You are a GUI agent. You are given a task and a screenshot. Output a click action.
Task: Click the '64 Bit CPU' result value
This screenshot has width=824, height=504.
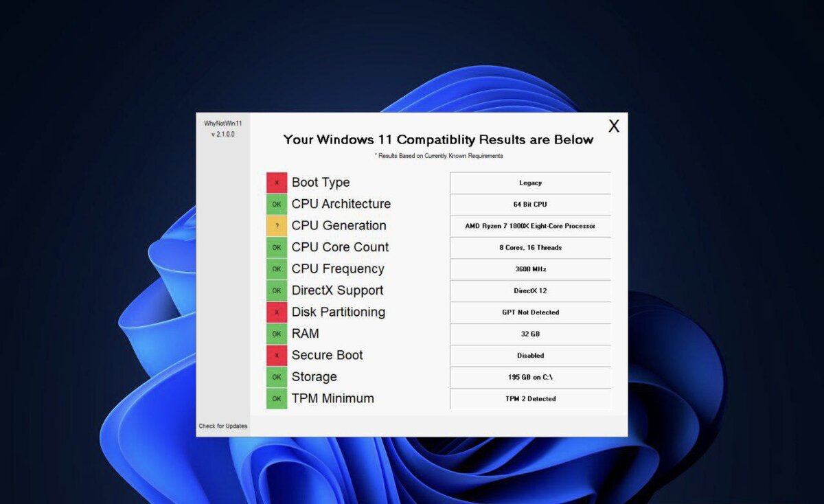tap(530, 204)
